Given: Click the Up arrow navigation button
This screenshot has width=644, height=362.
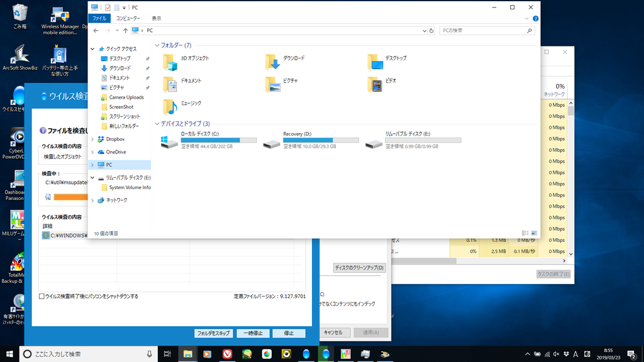Looking at the screenshot, I should click(126, 30).
